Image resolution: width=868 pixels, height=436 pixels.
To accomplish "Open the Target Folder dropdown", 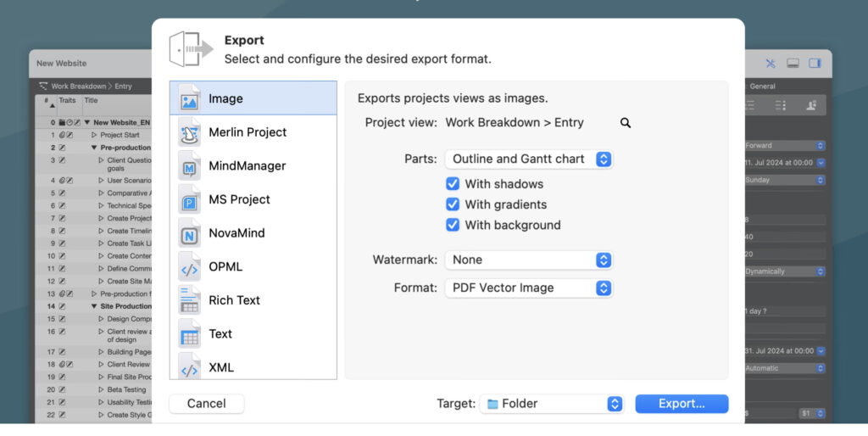I will pos(552,404).
